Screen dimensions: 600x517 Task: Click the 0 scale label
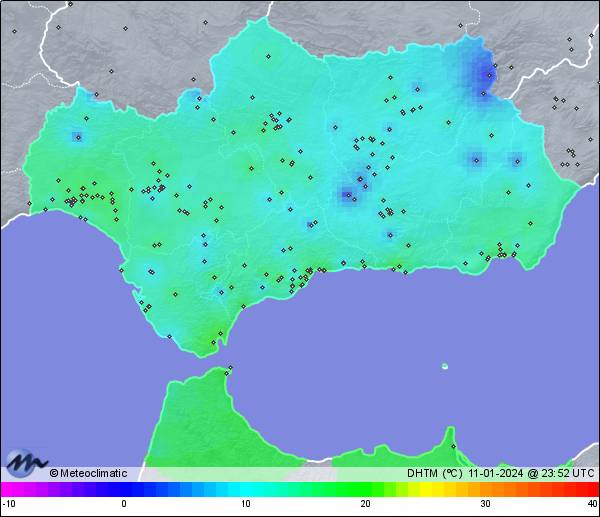click(124, 504)
